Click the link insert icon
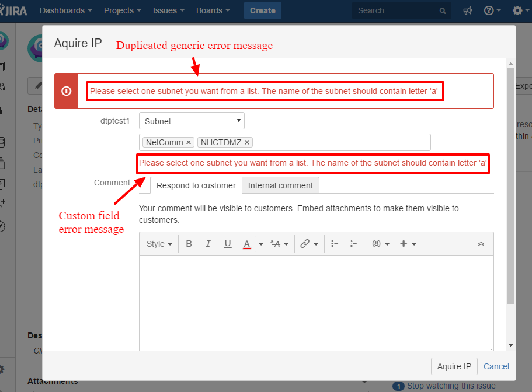The height and width of the screenshot is (392, 532). coord(305,244)
